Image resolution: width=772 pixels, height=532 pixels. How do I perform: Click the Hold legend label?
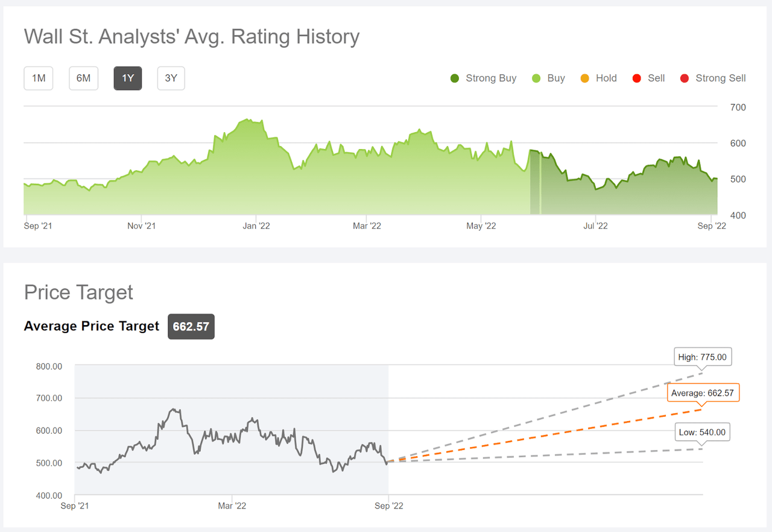click(606, 78)
